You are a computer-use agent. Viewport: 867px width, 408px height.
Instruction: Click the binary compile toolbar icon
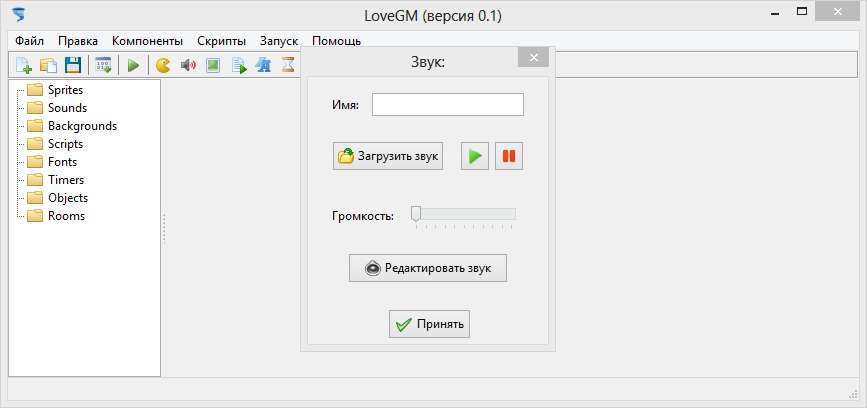(103, 65)
